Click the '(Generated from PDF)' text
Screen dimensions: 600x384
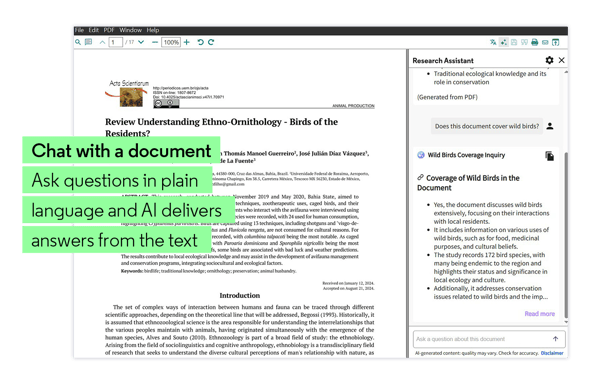coord(447,97)
